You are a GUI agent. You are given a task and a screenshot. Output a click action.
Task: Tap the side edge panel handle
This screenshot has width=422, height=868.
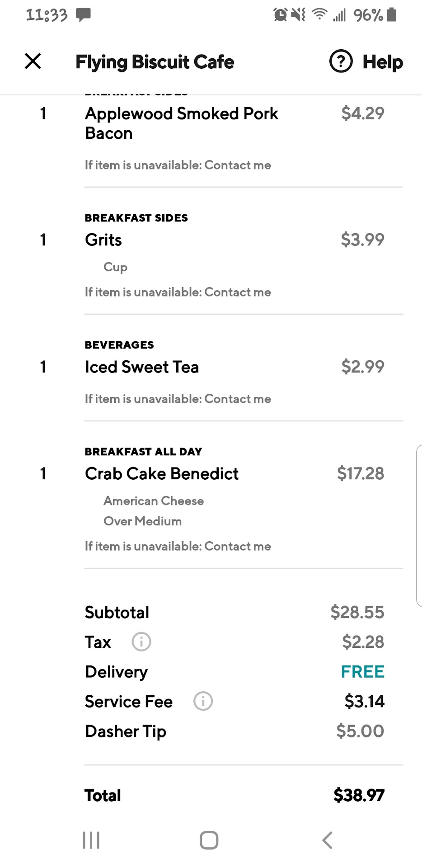tap(418, 525)
